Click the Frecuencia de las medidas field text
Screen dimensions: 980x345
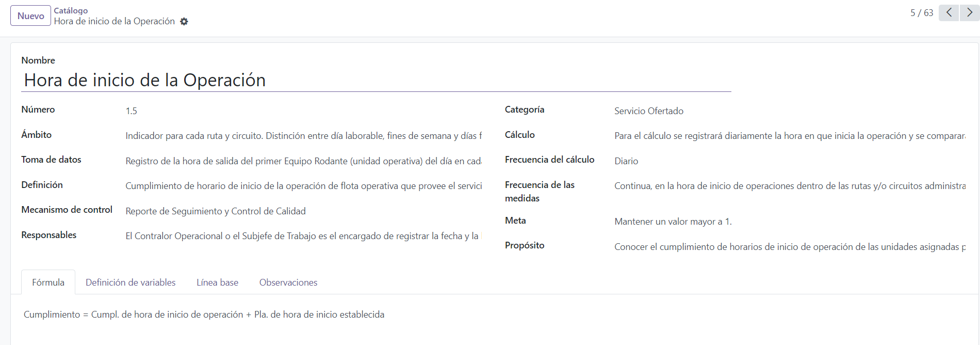pyautogui.click(x=790, y=186)
